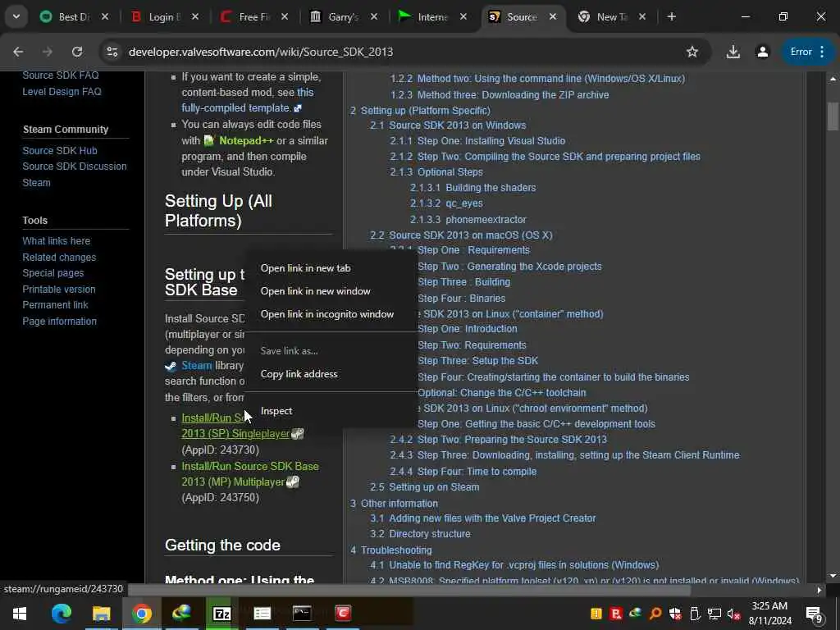
Task: Open site information icon in address bar
Action: pyautogui.click(x=112, y=52)
